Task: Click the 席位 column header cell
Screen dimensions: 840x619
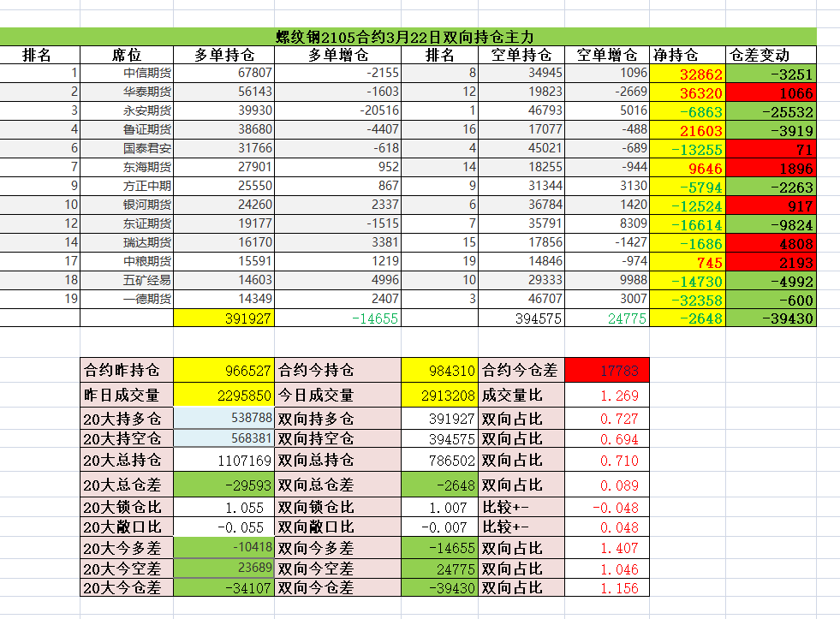Action: click(x=126, y=55)
